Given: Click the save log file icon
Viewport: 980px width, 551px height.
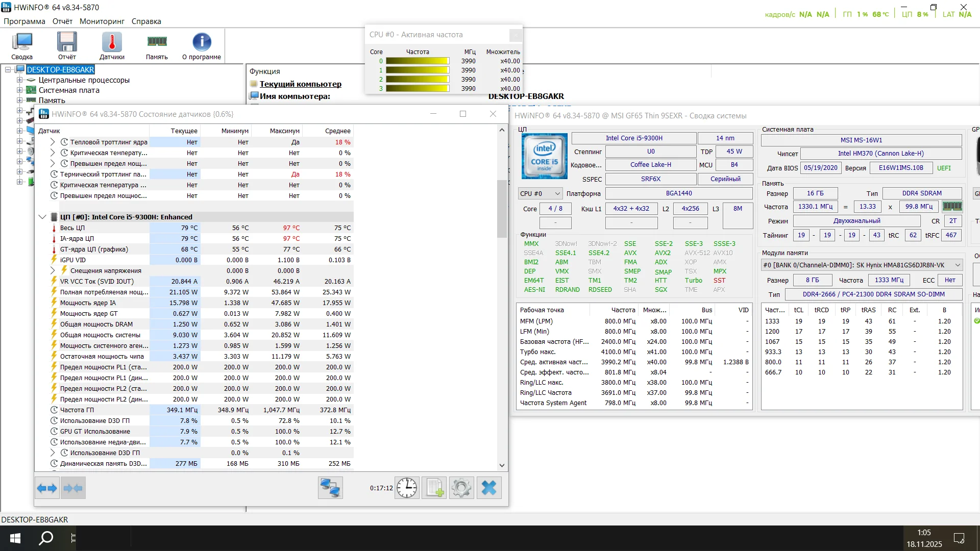Looking at the screenshot, I should (434, 488).
